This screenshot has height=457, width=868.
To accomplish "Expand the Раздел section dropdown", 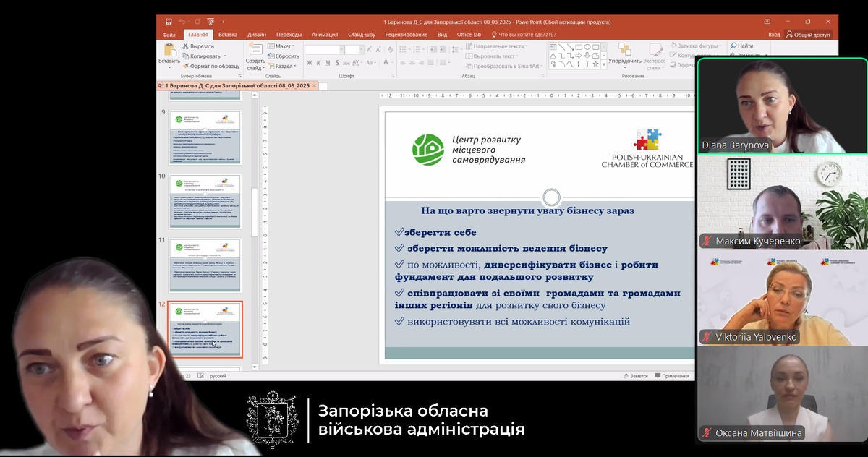I will tap(284, 66).
